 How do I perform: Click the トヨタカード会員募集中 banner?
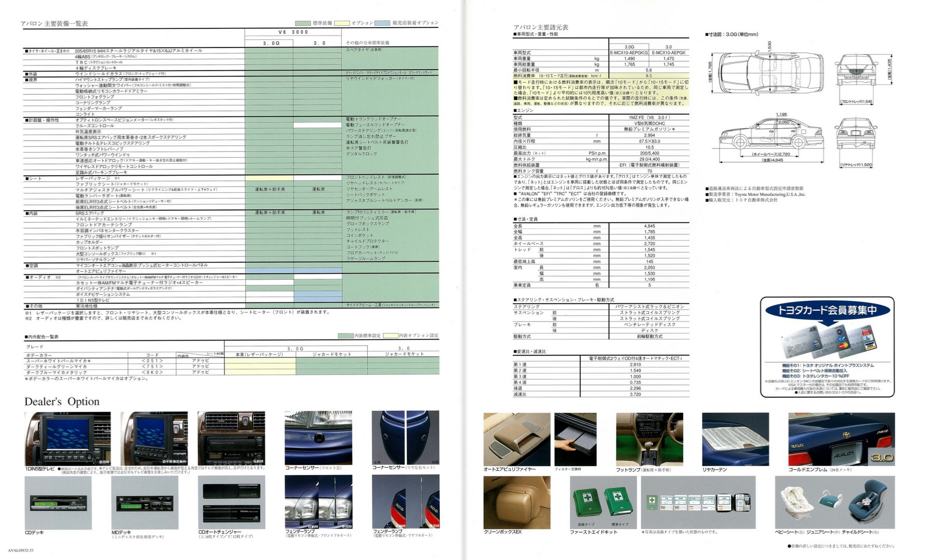[x=826, y=310]
